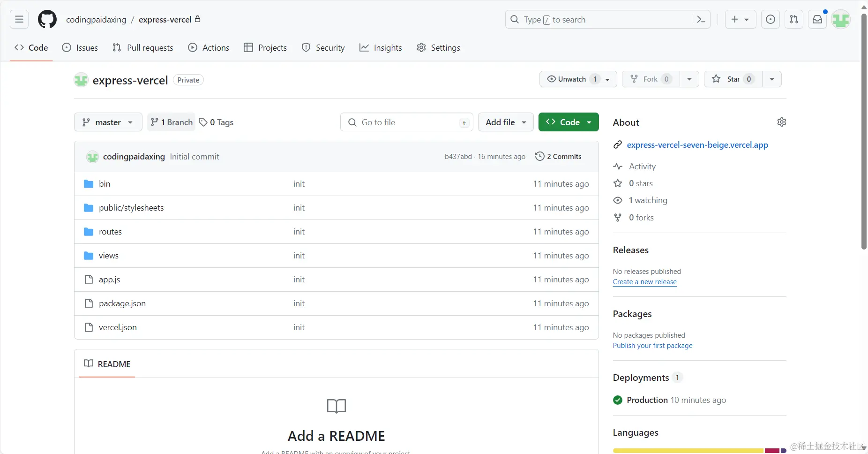Expand the Add file dropdown
The height and width of the screenshot is (454, 868).
click(506, 122)
